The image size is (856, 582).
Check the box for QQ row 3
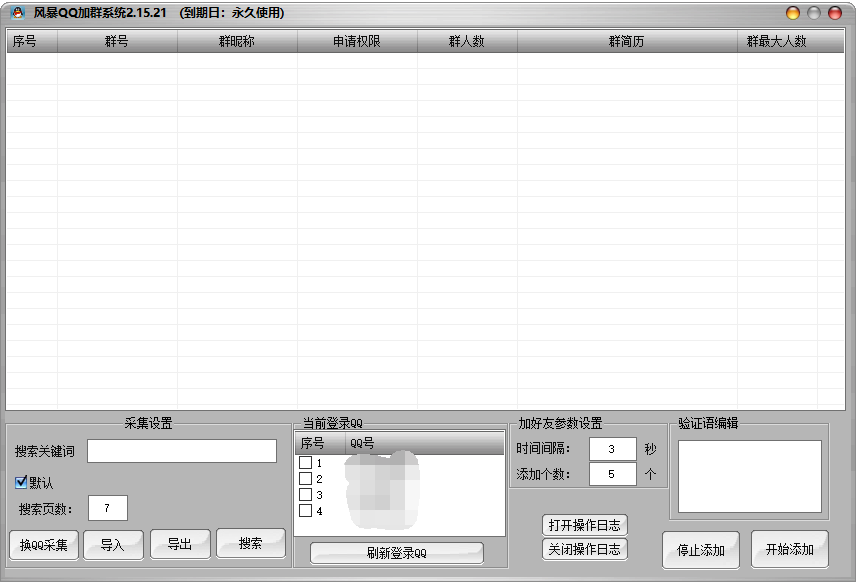pyautogui.click(x=306, y=495)
